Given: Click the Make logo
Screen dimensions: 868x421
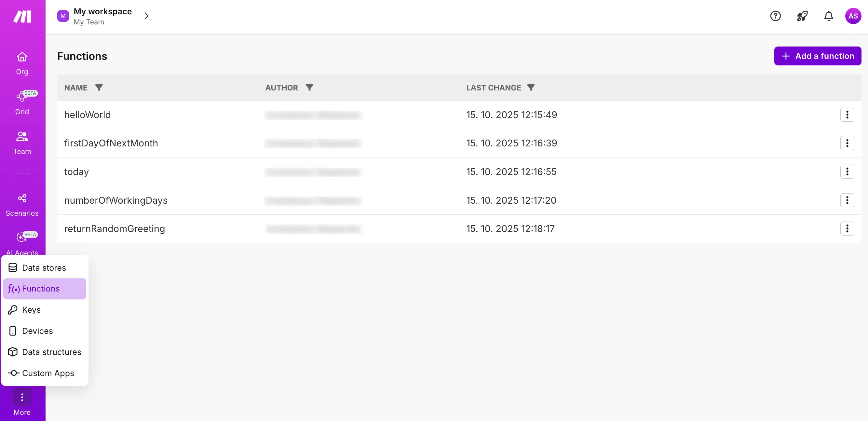Looking at the screenshot, I should point(22,16).
